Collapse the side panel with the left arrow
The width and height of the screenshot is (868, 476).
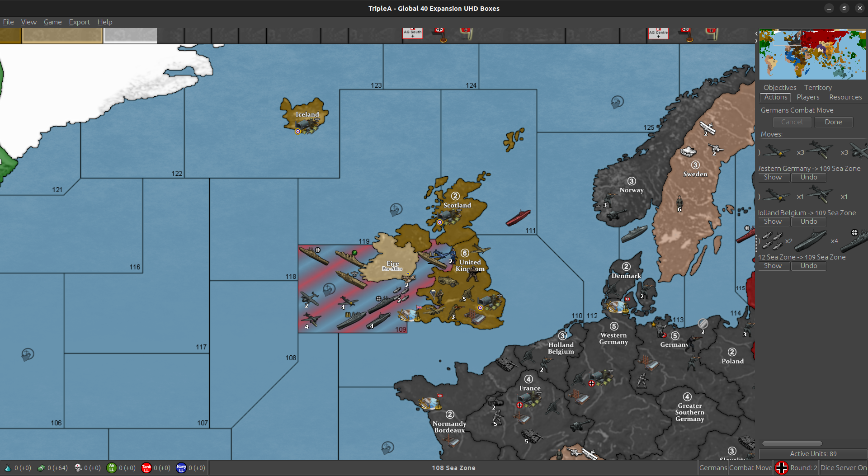[756, 33]
